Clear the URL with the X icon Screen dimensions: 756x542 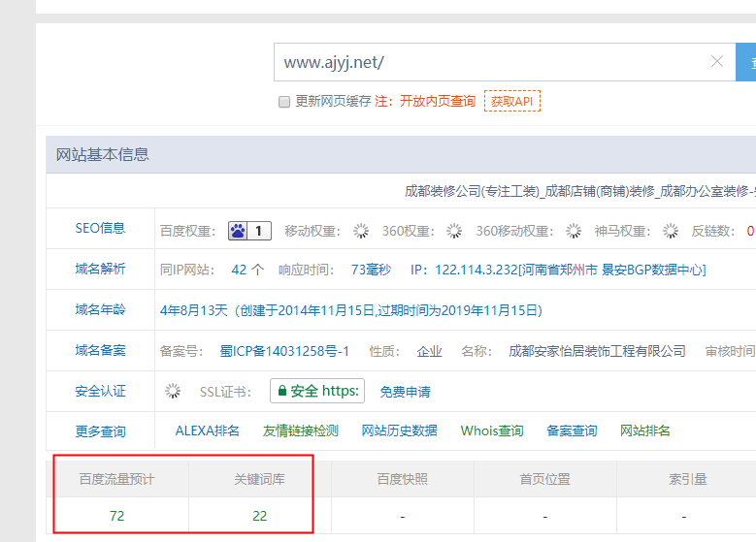pyautogui.click(x=717, y=62)
